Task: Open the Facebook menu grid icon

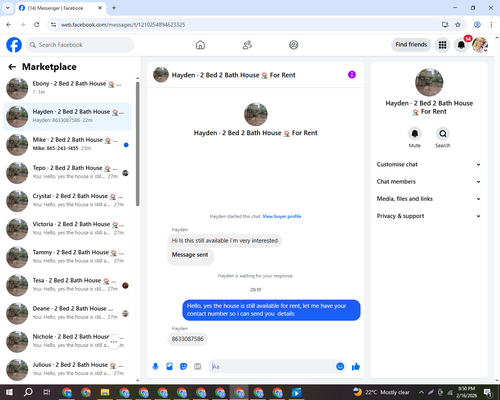Action: point(442,45)
